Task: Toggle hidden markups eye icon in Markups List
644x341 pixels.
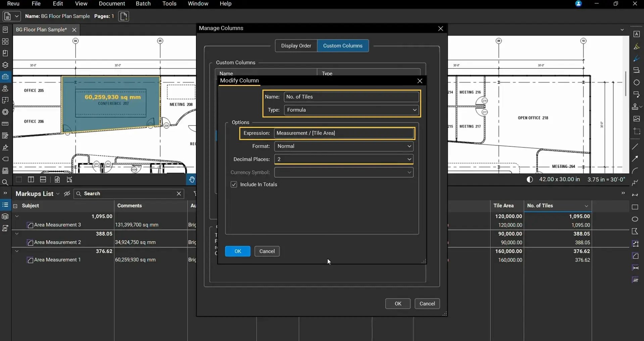Action: pos(67,194)
